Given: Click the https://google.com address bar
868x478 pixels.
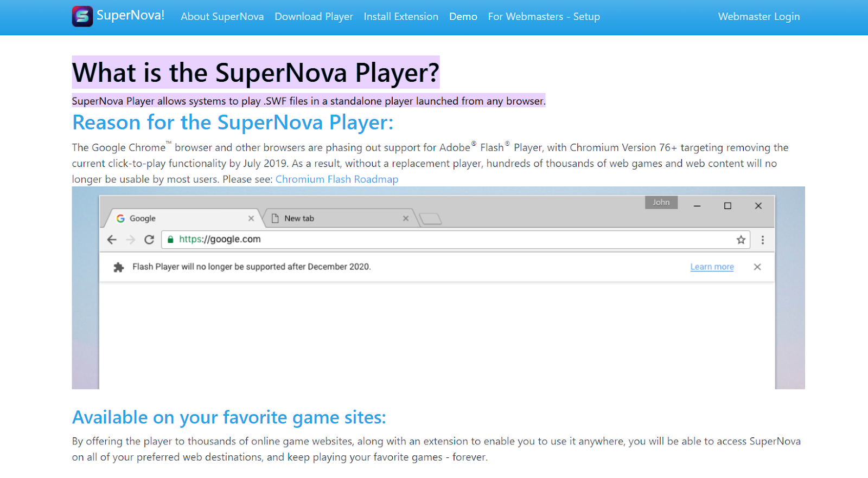Looking at the screenshot, I should 456,240.
